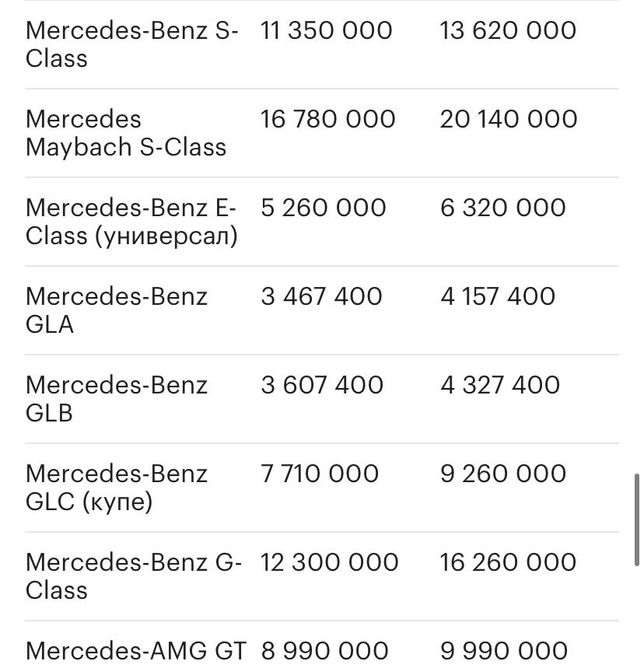Select the 7 710 000 price value
Image resolution: width=644 pixels, height=668 pixels.
coord(319,474)
